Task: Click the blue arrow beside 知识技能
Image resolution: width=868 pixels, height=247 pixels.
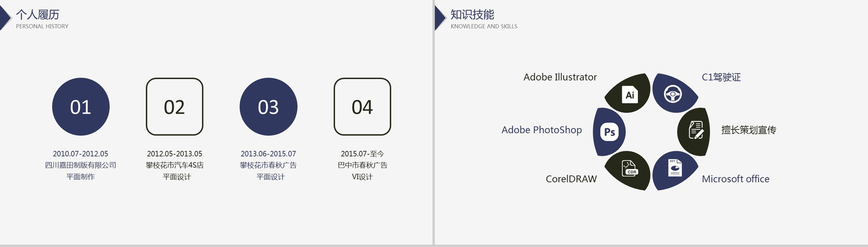Action: pyautogui.click(x=440, y=19)
